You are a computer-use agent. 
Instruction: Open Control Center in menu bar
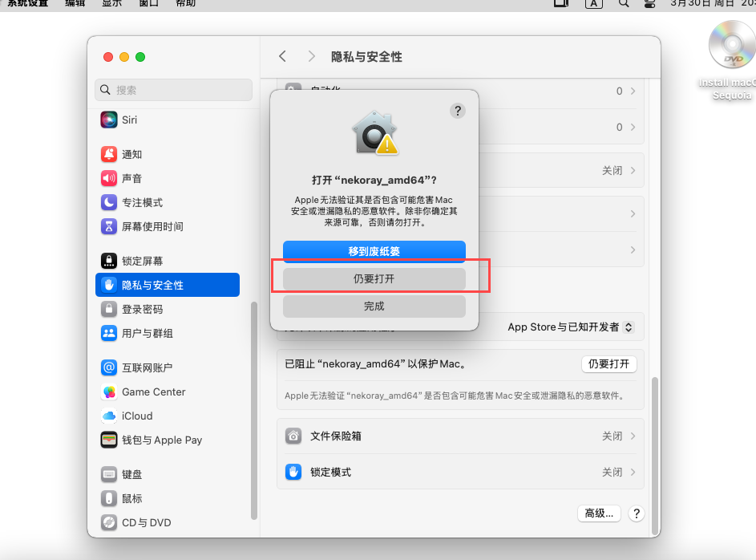(650, 4)
